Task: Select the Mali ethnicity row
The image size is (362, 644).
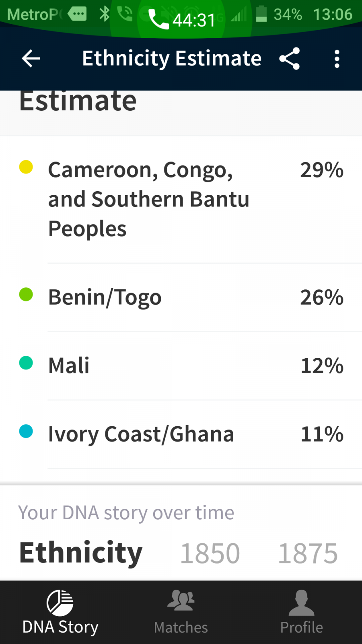Action: (181, 366)
